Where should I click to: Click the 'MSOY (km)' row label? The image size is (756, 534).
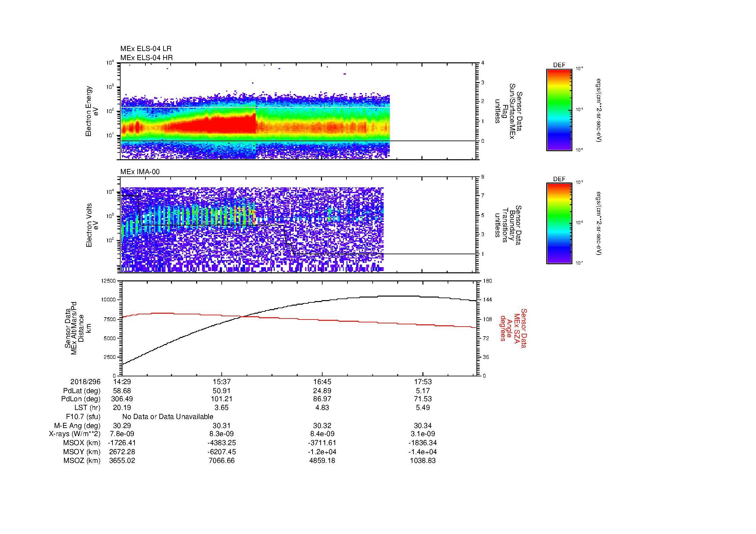[x=82, y=452]
